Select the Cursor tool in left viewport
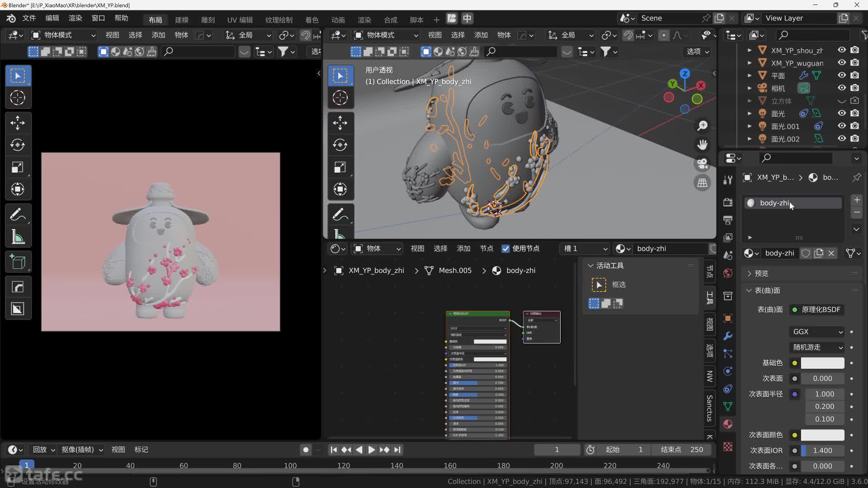 (x=18, y=98)
